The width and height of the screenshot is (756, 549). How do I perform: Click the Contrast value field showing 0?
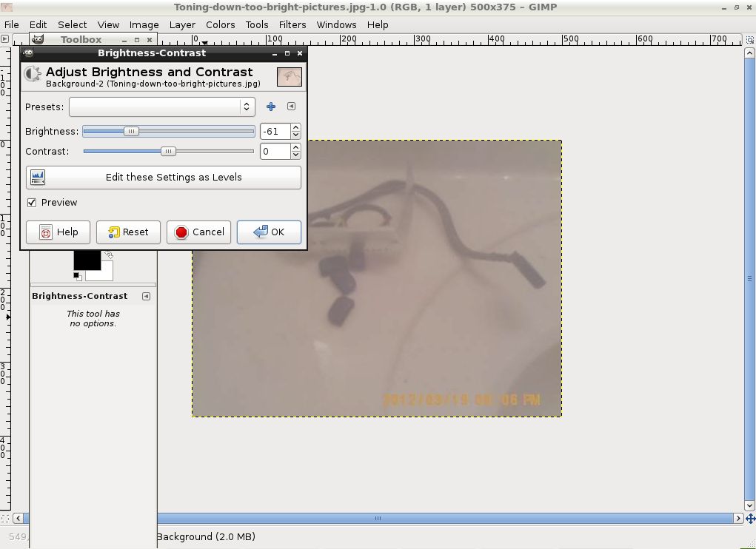[275, 151]
